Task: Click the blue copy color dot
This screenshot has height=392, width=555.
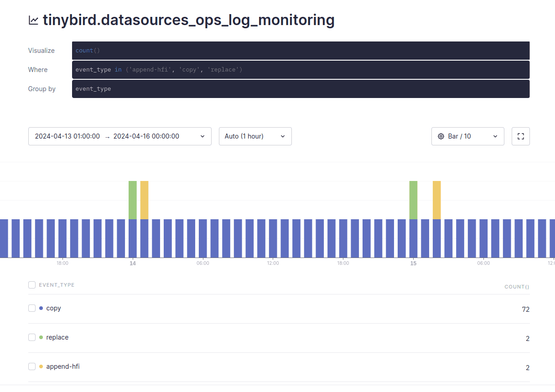Action: [41, 308]
